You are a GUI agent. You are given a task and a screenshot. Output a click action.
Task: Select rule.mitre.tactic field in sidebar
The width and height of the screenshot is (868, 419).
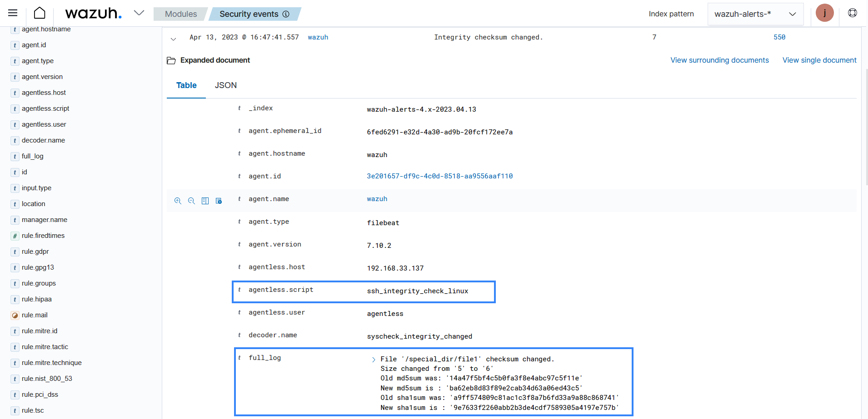45,347
